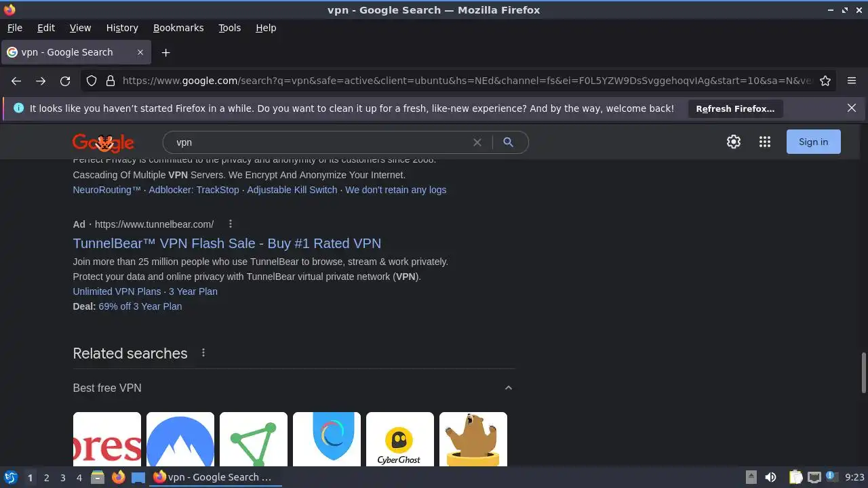Click the Refresh Firefox… button
The image size is (868, 488).
(x=735, y=108)
